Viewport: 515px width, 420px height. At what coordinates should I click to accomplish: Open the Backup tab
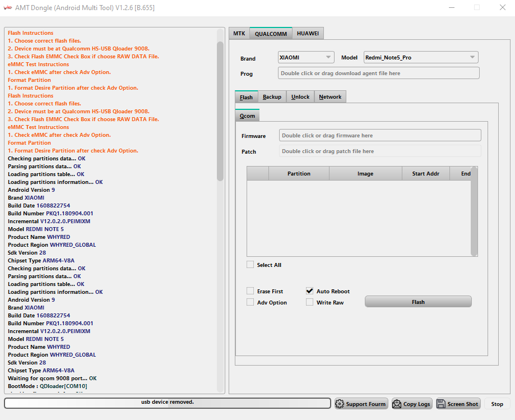click(x=272, y=97)
